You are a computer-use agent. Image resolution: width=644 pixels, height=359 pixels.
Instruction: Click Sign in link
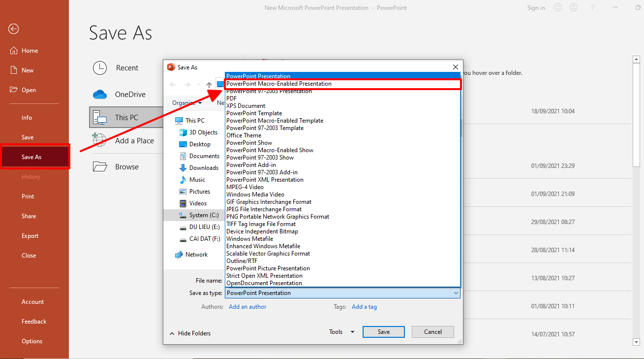point(536,8)
